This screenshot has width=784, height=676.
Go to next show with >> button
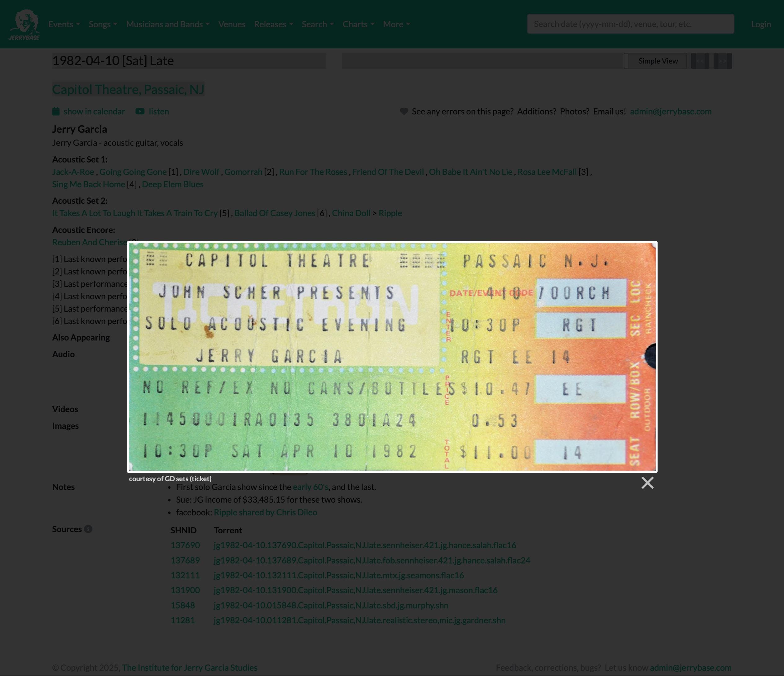(x=723, y=61)
